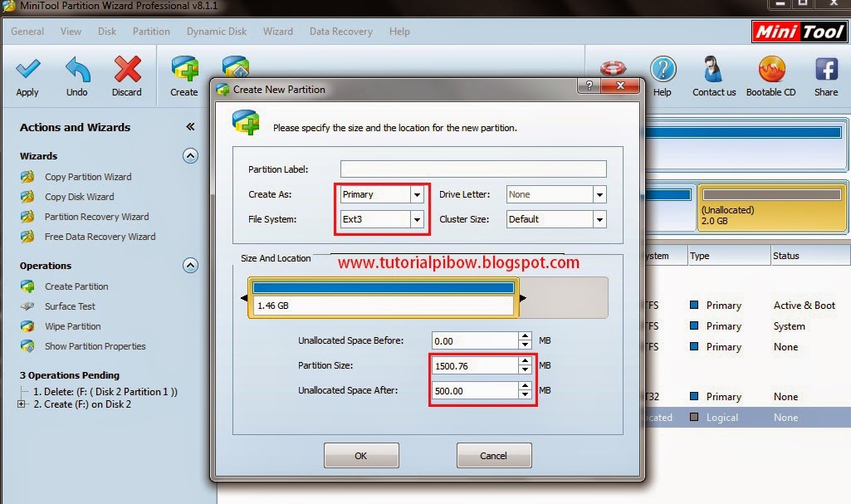Click Surface Test icon
851x504 pixels.
27,306
